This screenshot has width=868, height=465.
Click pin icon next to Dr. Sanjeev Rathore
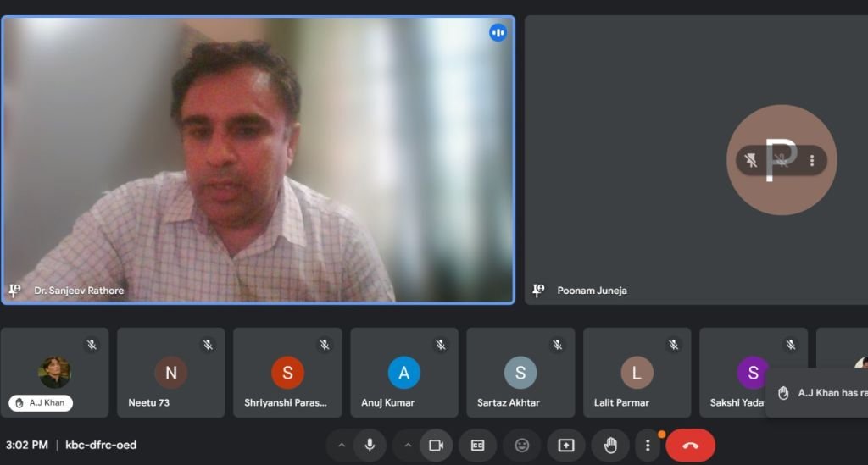[x=14, y=291]
